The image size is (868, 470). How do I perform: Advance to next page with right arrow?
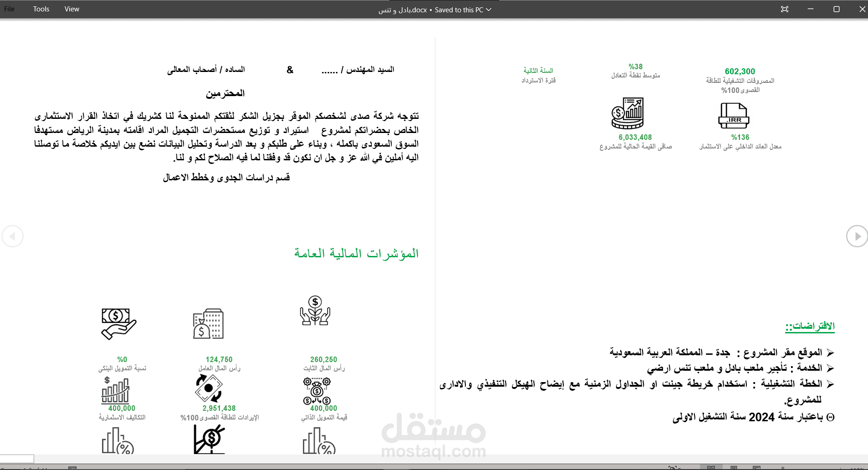coord(857,236)
